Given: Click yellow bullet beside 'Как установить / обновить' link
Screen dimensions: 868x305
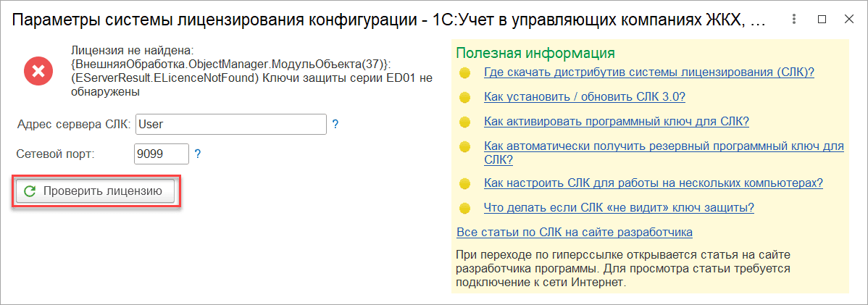Looking at the screenshot, I should pyautogui.click(x=464, y=97).
